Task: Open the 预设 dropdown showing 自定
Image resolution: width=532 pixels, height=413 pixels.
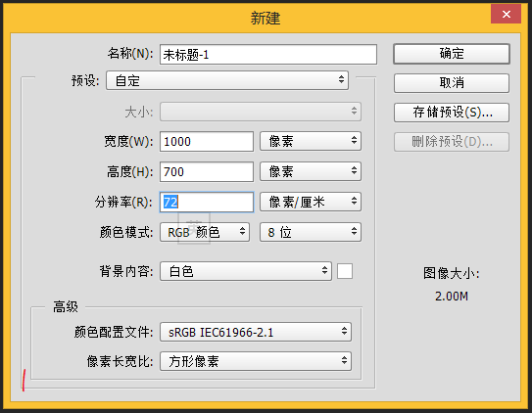Action: (227, 80)
